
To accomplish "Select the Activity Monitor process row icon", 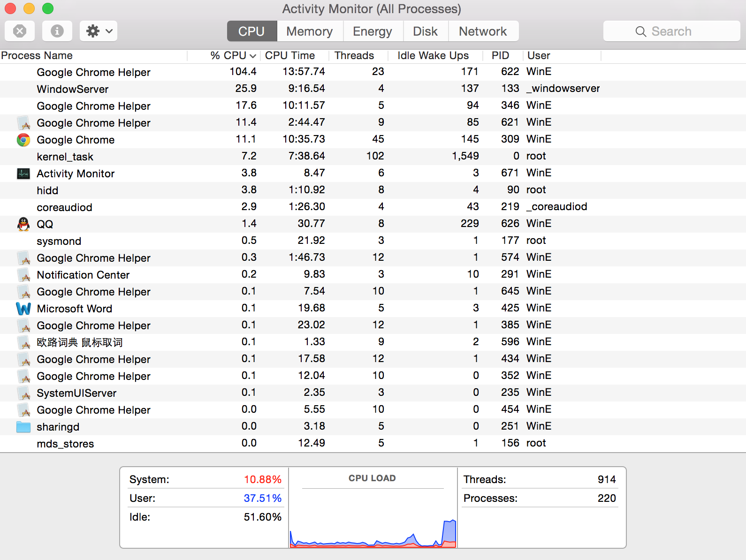I will tap(23, 174).
